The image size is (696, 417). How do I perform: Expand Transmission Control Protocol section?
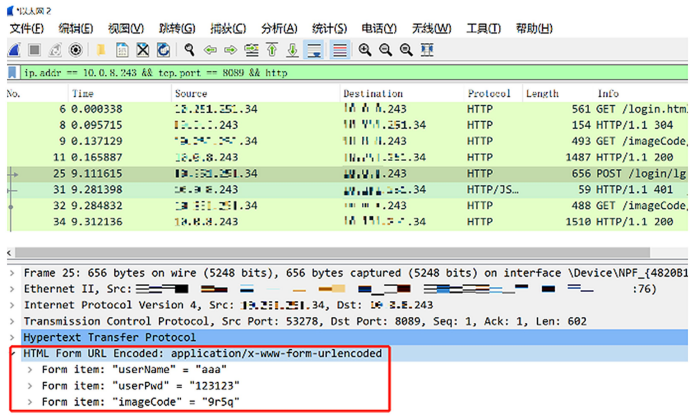coord(12,321)
